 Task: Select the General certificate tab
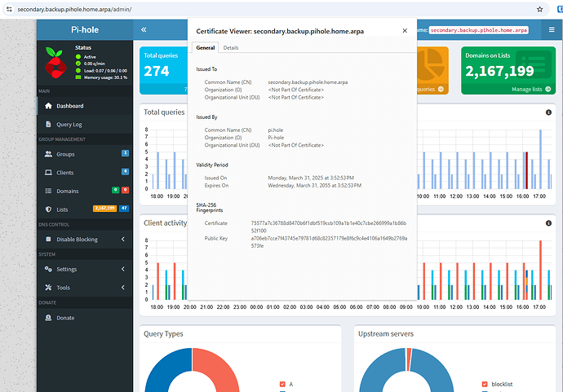click(x=206, y=48)
